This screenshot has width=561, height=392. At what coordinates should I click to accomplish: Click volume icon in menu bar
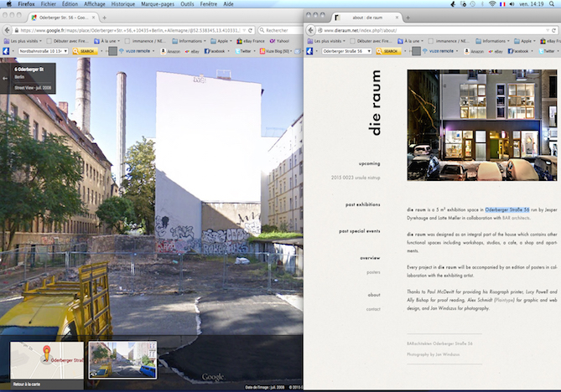(512, 4)
